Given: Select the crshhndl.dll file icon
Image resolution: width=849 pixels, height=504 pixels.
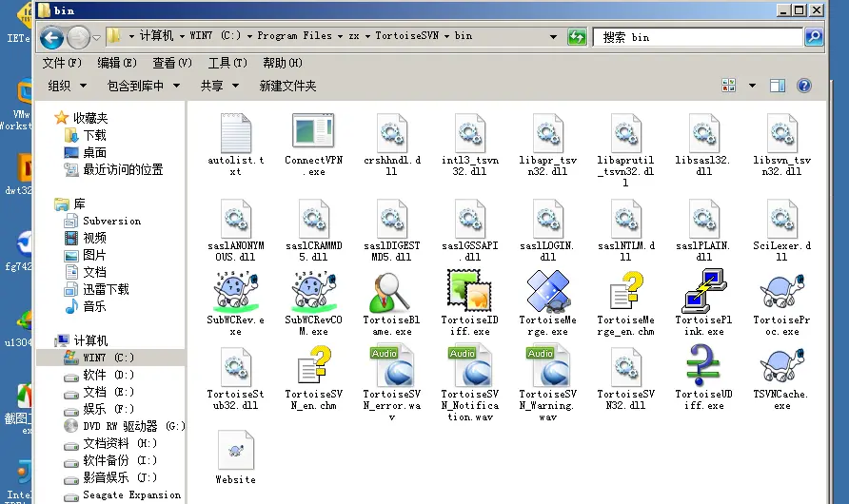Looking at the screenshot, I should (391, 133).
